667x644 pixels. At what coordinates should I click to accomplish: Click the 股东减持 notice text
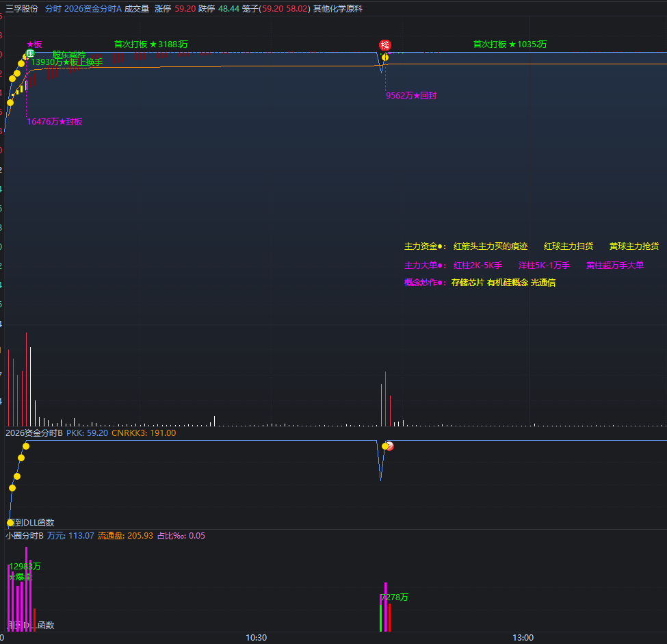point(69,55)
